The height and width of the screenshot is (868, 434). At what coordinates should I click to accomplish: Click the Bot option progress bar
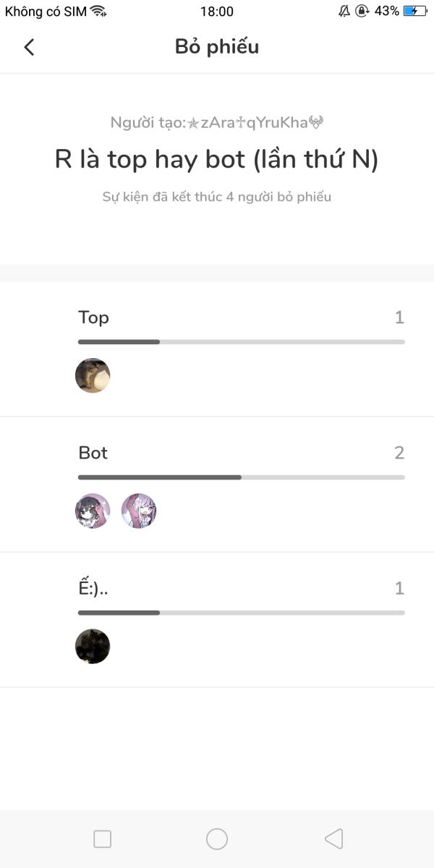pos(241,477)
